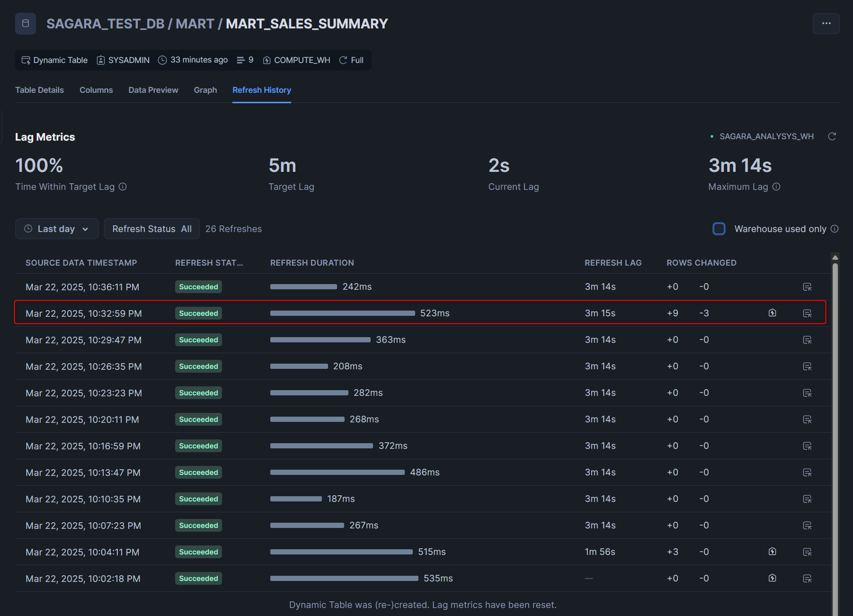
Task: Click the 535ms refresh duration bar
Action: (344, 579)
